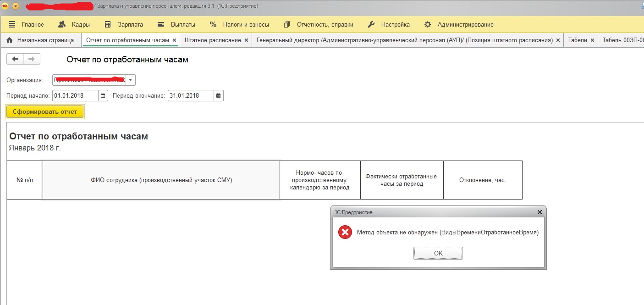Click the documents icon for Отчетность, справки
This screenshot has width=644, height=305.
[x=287, y=24]
